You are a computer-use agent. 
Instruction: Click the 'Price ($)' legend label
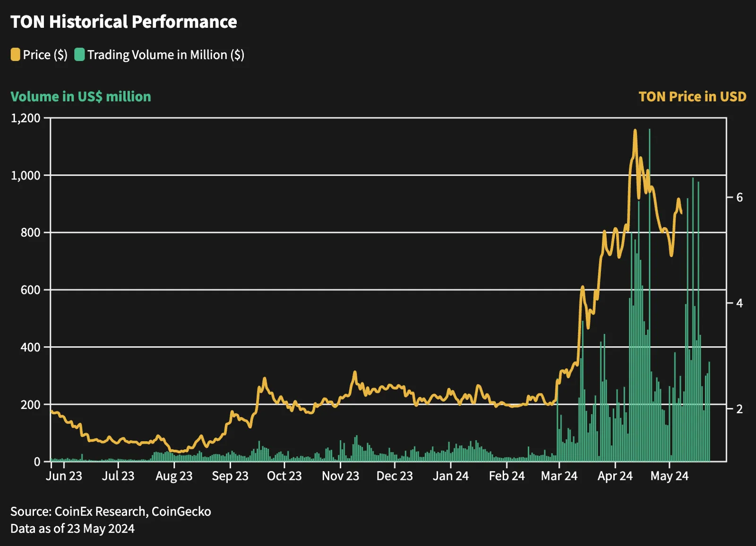45,55
